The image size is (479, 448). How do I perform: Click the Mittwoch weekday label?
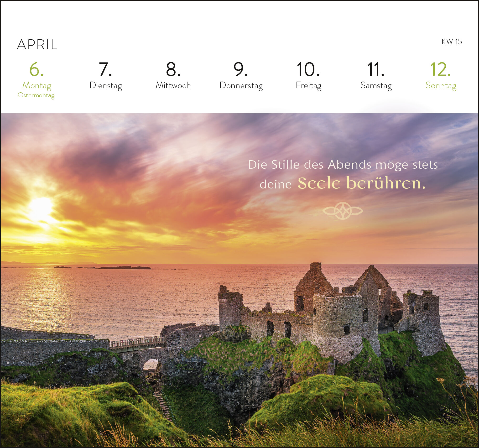coord(173,86)
